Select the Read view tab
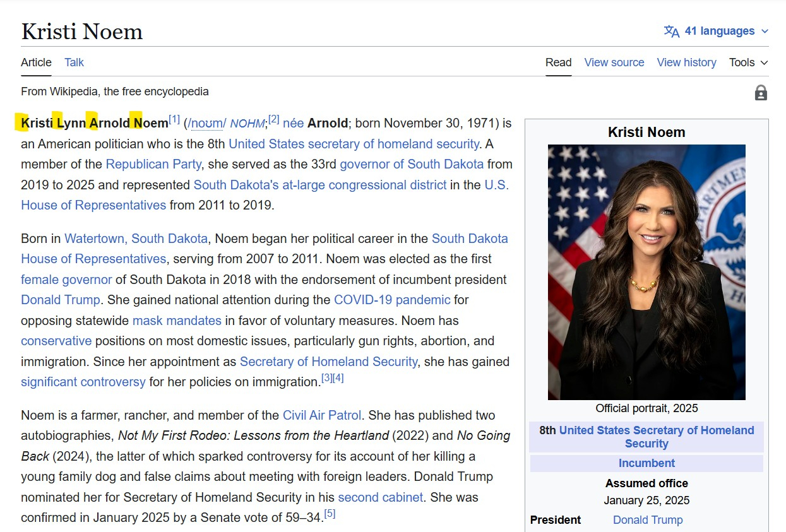786x532 pixels. pyautogui.click(x=558, y=62)
